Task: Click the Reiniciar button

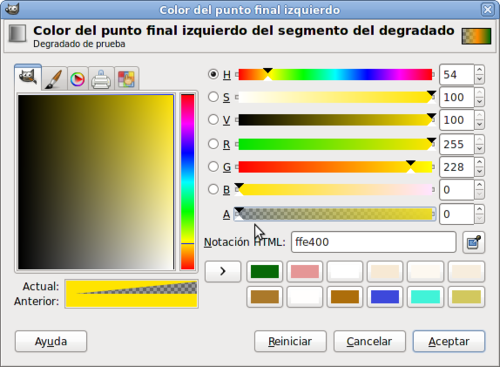Action: pos(290,341)
